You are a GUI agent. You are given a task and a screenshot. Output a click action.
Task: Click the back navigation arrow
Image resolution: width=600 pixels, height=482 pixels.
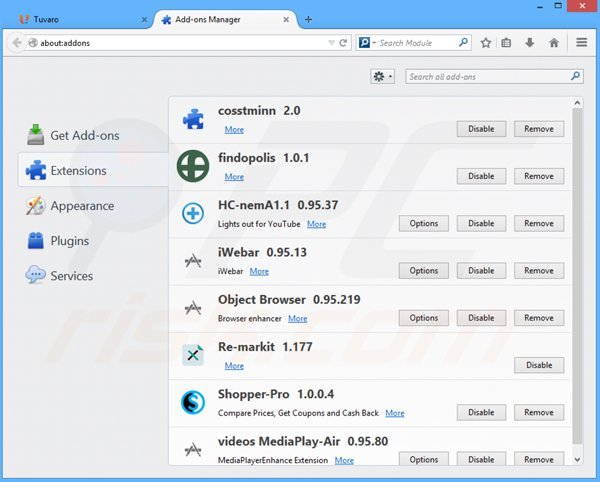coord(16,43)
